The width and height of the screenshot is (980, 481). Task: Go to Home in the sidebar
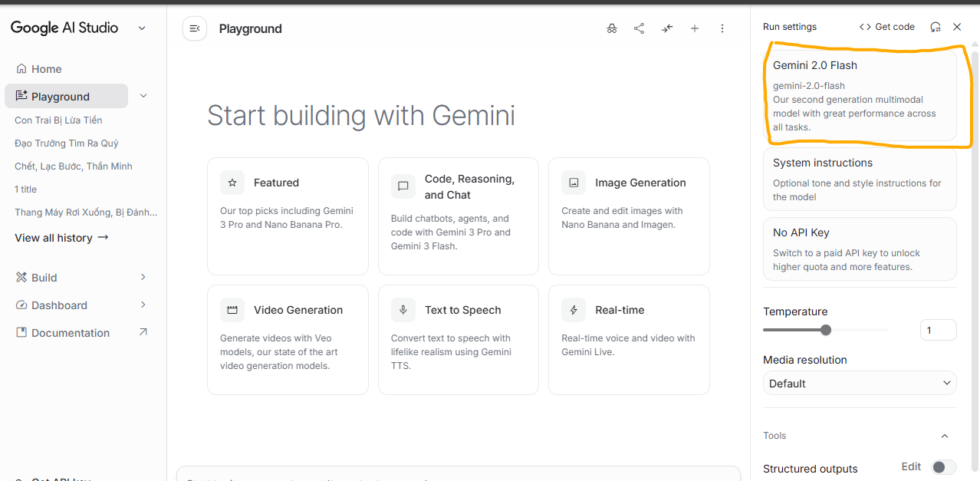(x=46, y=69)
